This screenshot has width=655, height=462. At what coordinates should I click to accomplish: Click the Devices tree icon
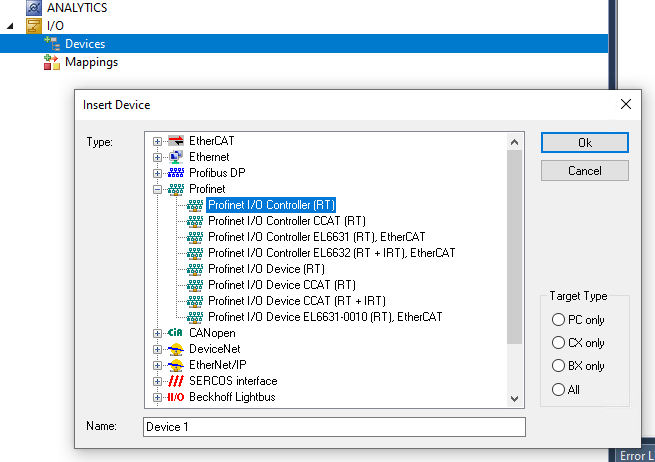52,43
